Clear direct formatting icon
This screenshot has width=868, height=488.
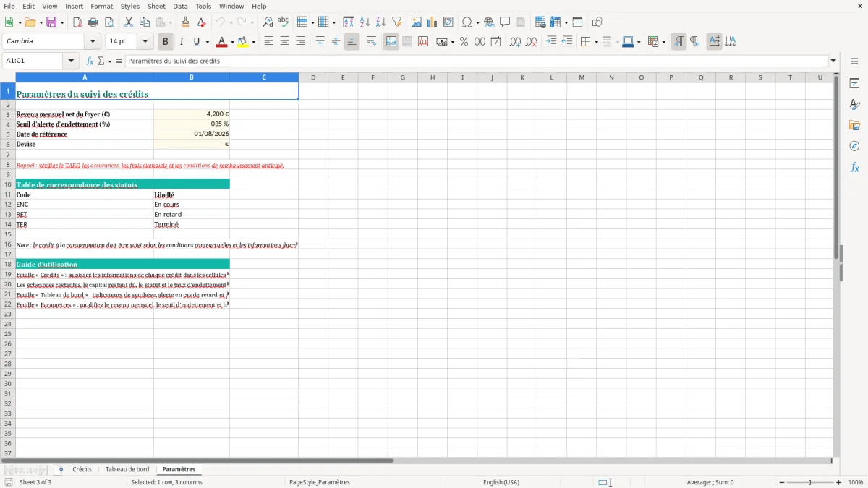(202, 22)
